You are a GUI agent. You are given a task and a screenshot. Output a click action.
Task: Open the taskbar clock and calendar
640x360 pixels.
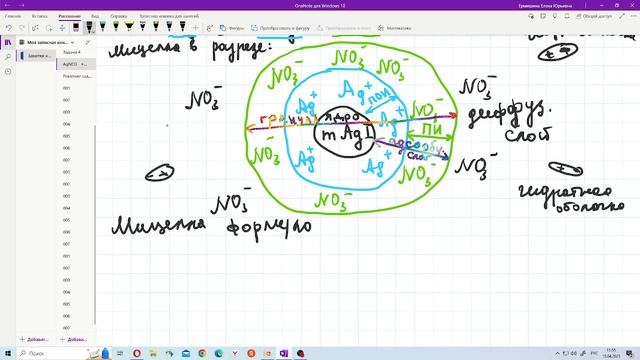(611, 353)
